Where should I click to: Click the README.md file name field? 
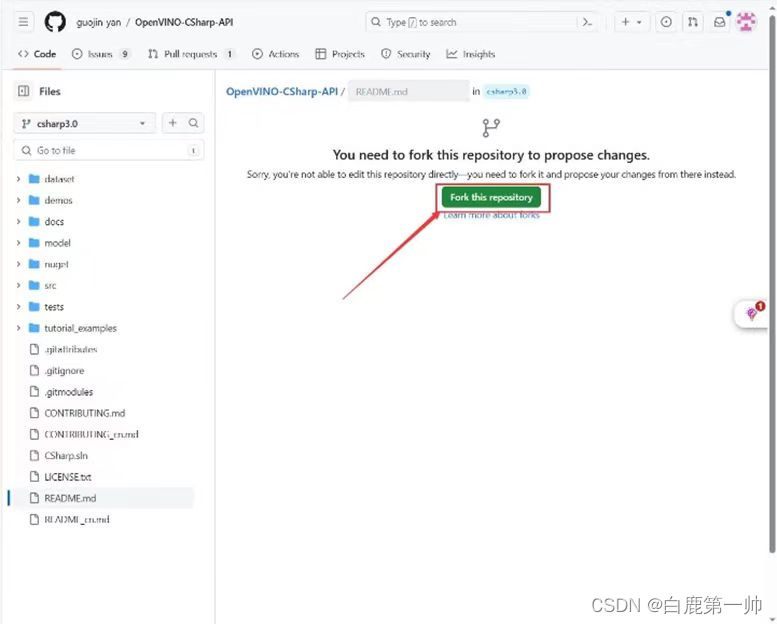pos(409,92)
